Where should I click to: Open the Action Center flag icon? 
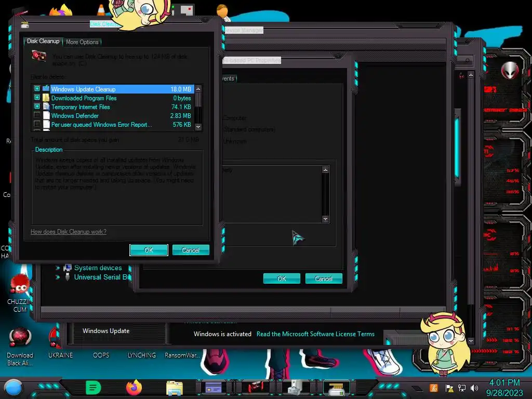(449, 388)
